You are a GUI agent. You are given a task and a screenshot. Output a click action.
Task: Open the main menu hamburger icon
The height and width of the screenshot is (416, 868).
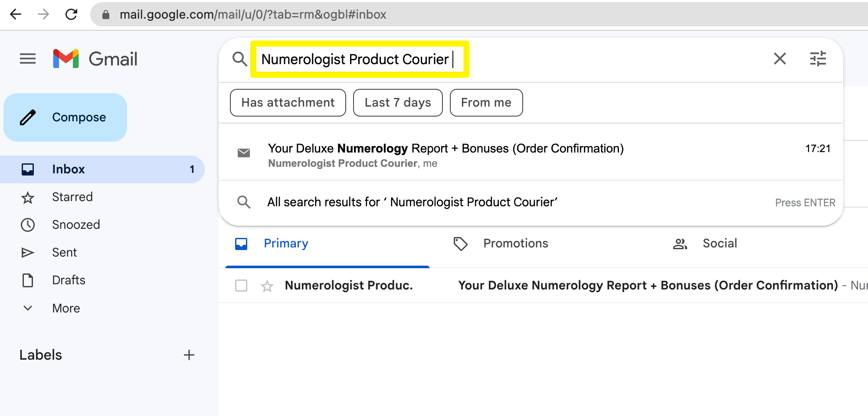coord(28,58)
